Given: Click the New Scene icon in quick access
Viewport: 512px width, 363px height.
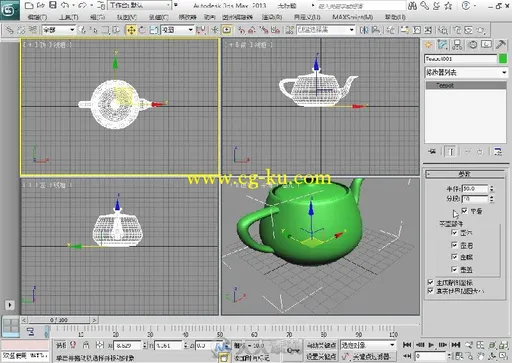Looking at the screenshot, I should 29,5.
